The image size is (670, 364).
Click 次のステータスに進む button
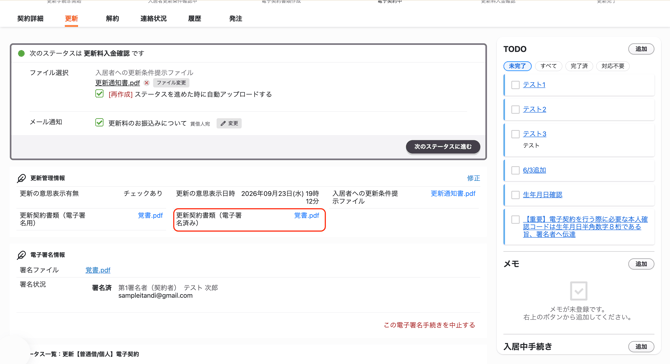[443, 147]
